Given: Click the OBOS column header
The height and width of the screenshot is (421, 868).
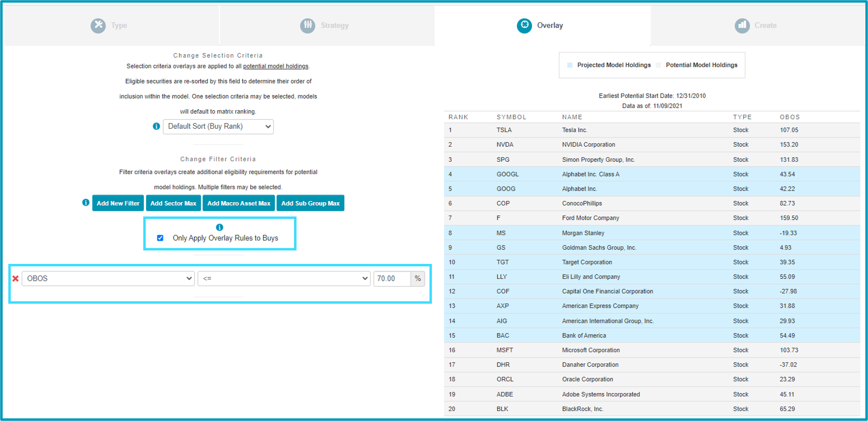Looking at the screenshot, I should [790, 117].
